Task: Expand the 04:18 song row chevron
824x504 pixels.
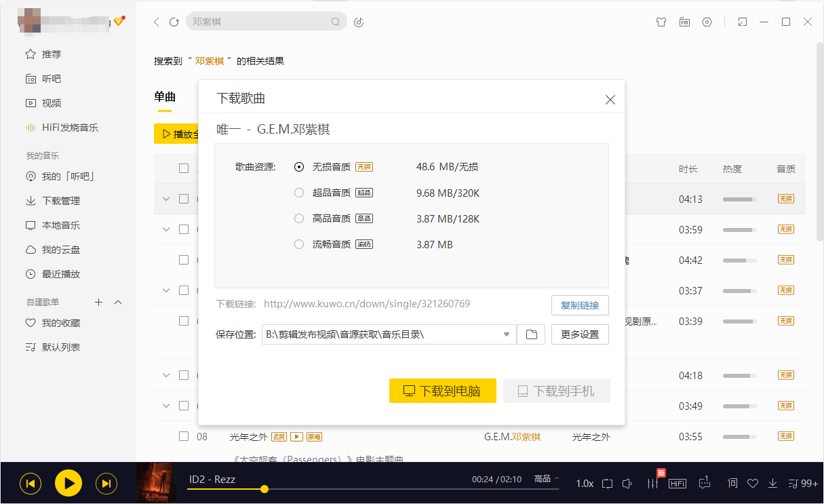Action: [166, 375]
